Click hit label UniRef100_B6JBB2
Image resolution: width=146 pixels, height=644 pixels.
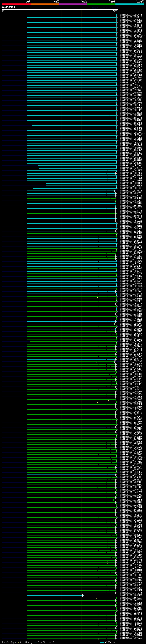131,630
